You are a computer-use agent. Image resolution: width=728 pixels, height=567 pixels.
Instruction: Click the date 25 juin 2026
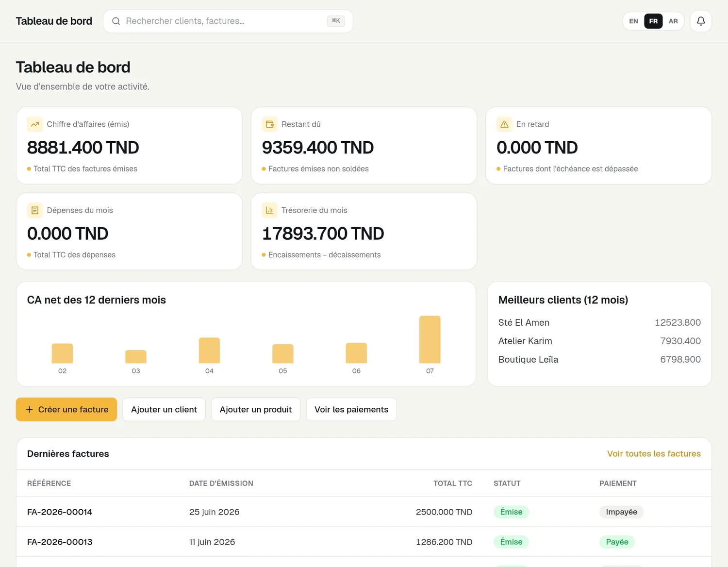215,512
